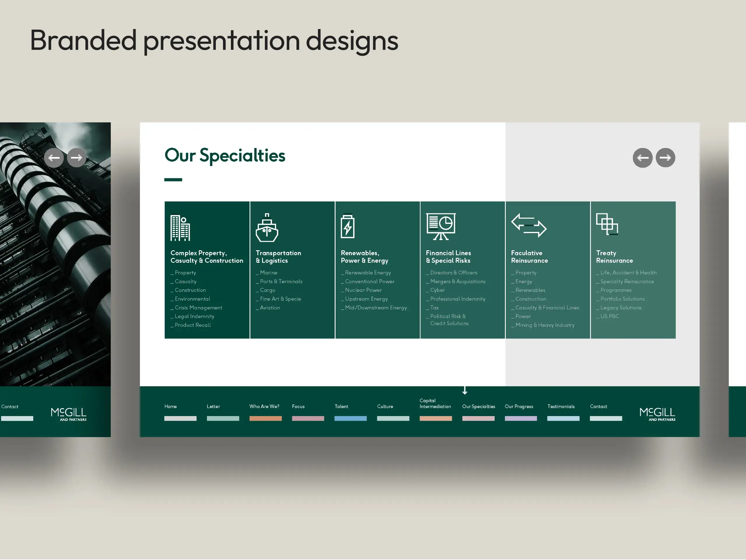Click the McGill and Partners logo on the main slide
The image size is (746, 560).
click(657, 414)
